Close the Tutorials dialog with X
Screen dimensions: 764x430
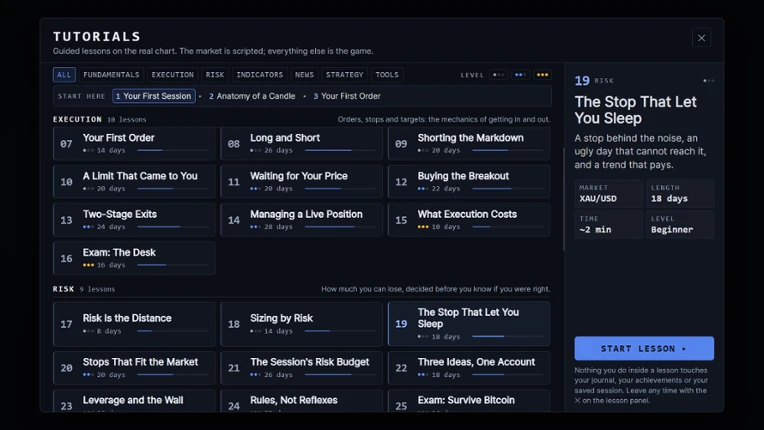tap(701, 38)
